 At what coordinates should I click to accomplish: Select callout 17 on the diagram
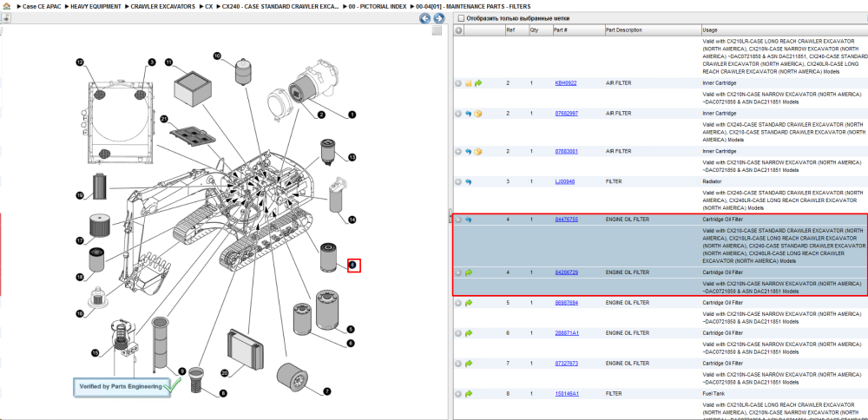click(x=80, y=240)
